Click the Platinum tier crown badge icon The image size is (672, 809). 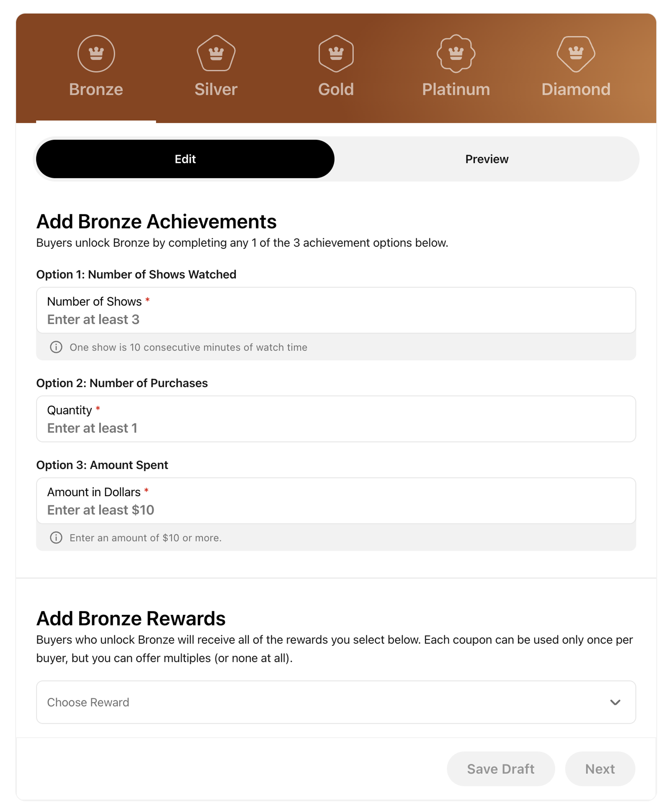pyautogui.click(x=456, y=53)
